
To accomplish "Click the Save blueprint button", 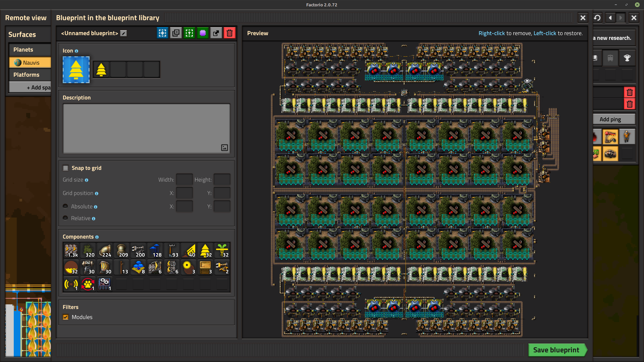I will pos(556,350).
